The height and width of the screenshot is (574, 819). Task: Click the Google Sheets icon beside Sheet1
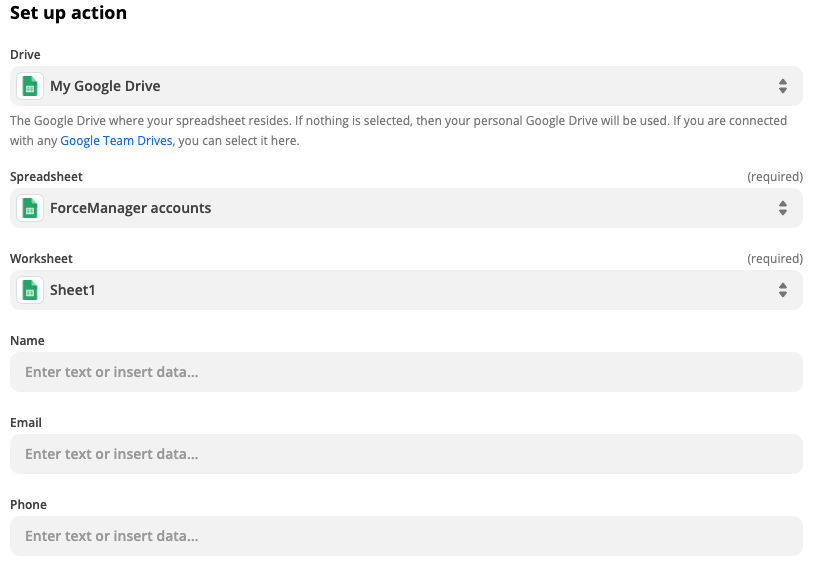(30, 290)
